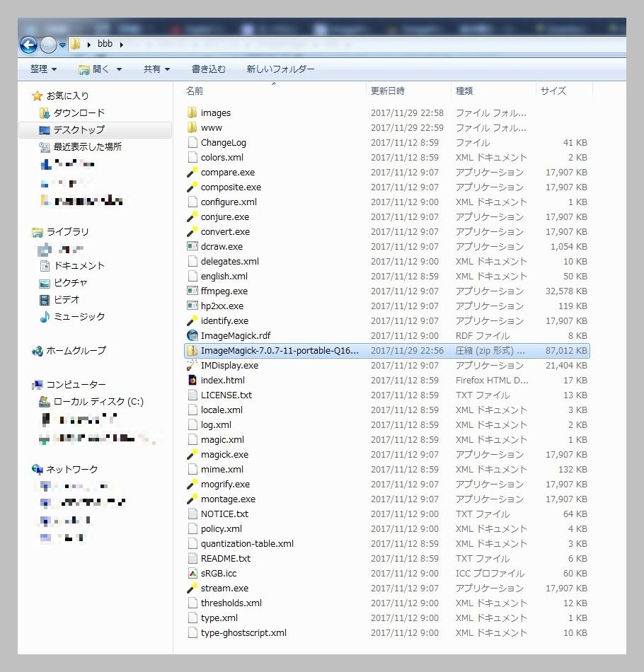Select ライブラリ in the navigation pane

tap(67, 232)
